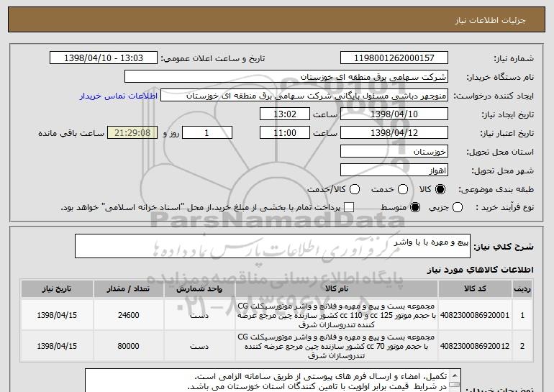This screenshot has width=554, height=392.
Task: Click row 2 item name with 70 cc
Action: (337, 346)
